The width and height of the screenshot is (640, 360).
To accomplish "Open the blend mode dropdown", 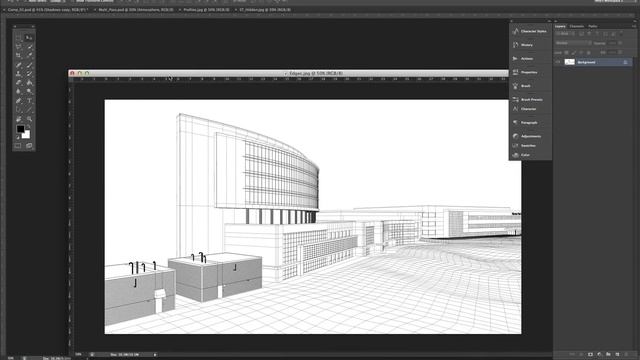I will click(573, 43).
